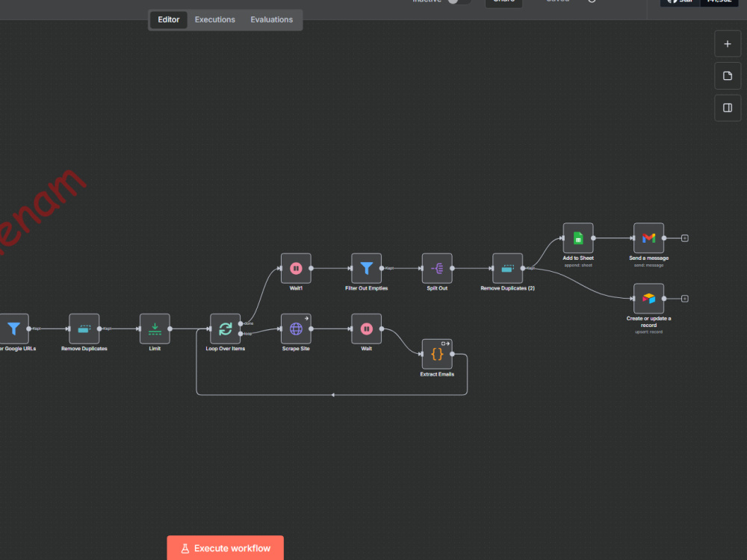
Task: Click the 'loop' output of Loop Over Items
Action: click(241, 334)
